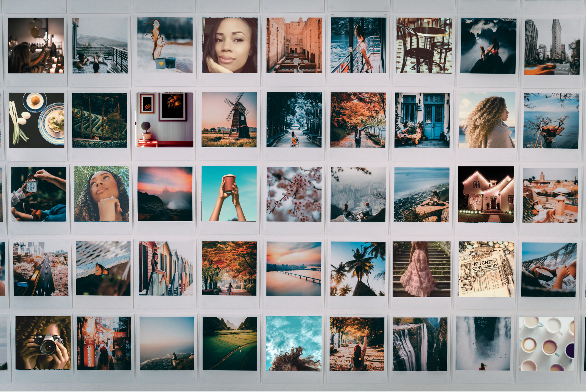
Task: Open the café table and chairs photo
Action: 424,45
